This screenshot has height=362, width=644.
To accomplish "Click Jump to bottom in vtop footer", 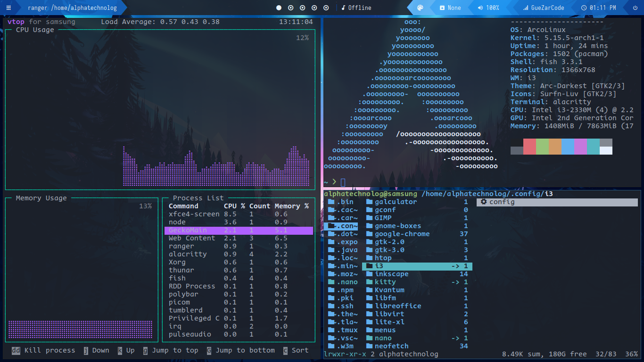I will [x=245, y=350].
